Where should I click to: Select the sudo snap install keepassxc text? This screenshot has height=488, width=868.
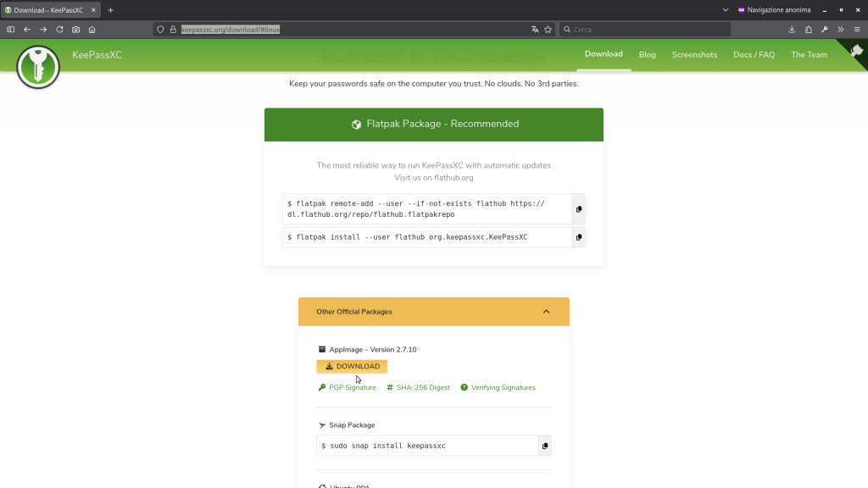[384, 446]
